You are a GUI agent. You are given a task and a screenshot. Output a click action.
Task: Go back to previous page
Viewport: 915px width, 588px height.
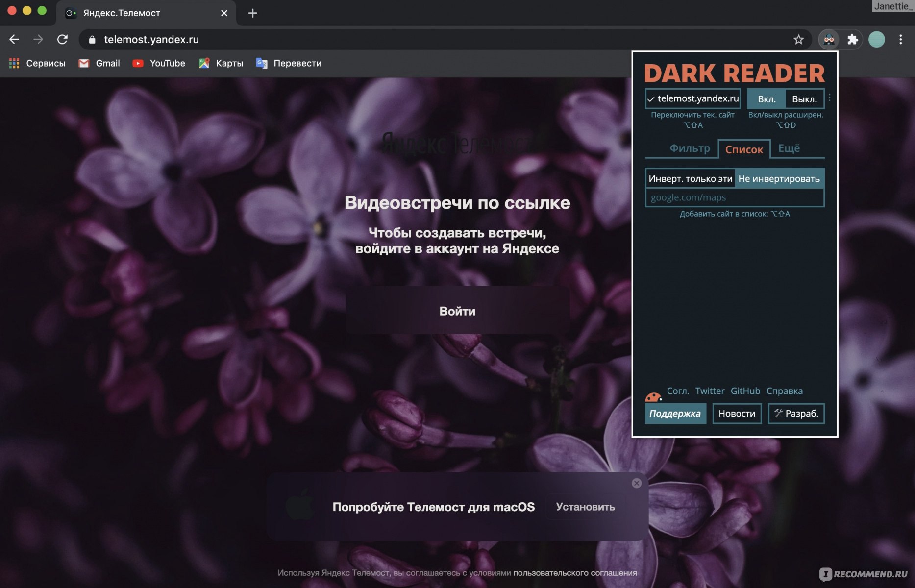click(x=14, y=39)
